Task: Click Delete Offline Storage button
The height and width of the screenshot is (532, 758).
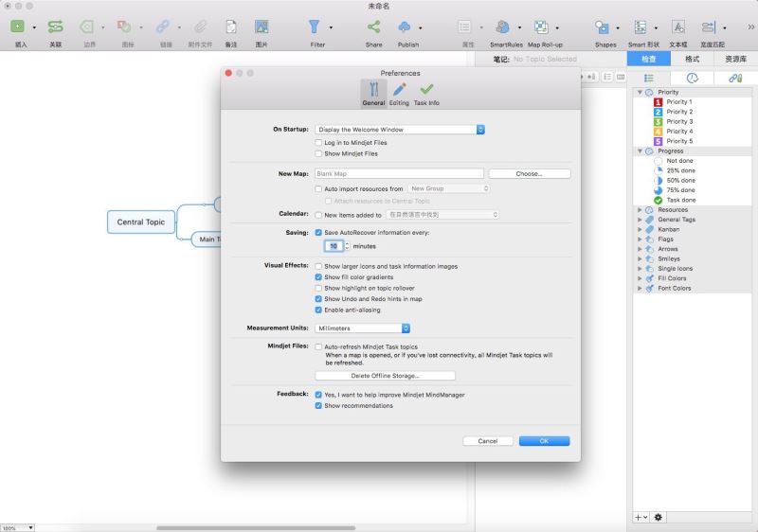Action: tap(385, 376)
